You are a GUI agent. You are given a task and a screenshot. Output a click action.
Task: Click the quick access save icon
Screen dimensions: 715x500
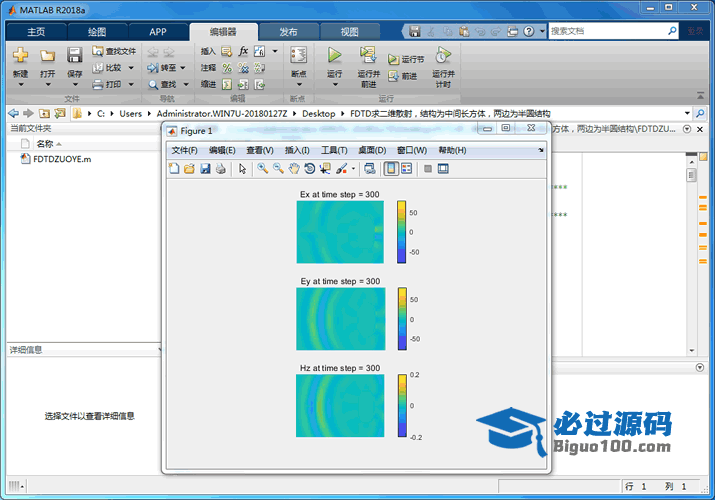(x=414, y=31)
